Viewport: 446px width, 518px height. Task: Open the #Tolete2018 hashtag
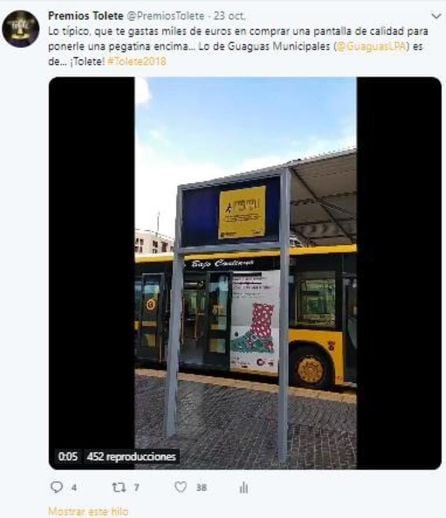[137, 61]
